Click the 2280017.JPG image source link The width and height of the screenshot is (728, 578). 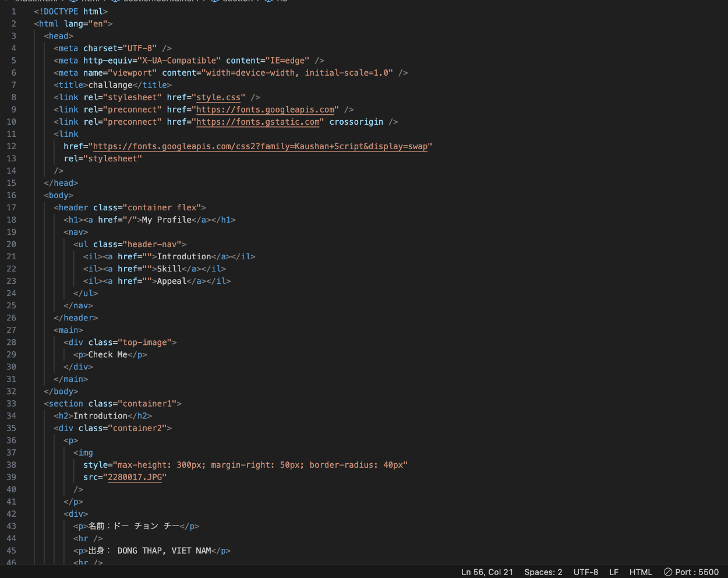135,477
